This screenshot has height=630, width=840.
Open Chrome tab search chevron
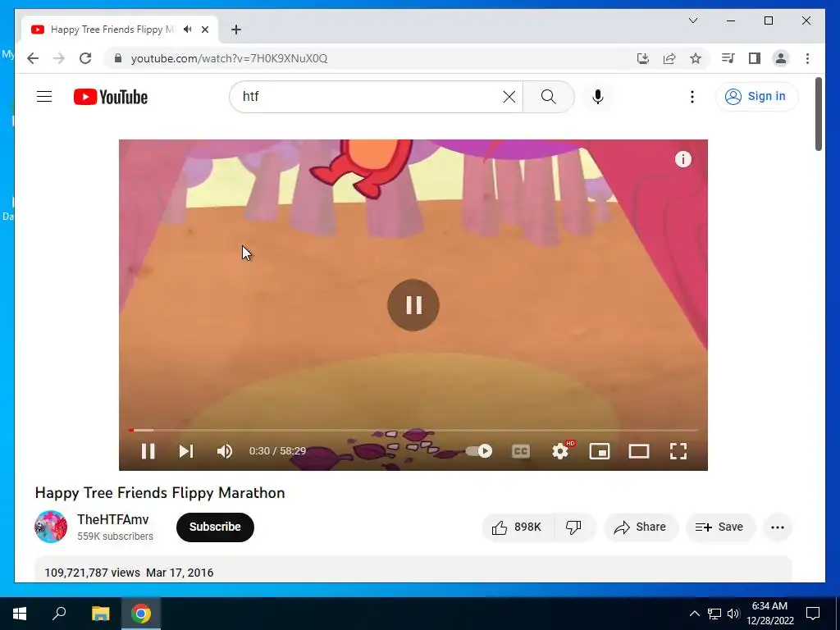tap(692, 21)
